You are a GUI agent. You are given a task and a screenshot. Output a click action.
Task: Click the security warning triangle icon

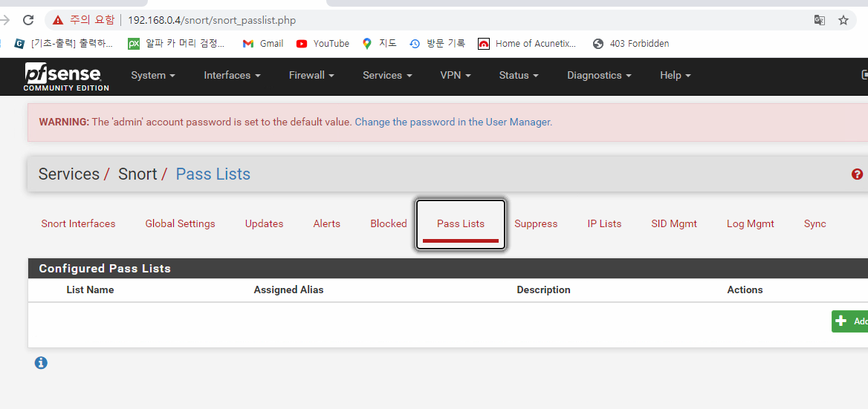click(x=58, y=21)
